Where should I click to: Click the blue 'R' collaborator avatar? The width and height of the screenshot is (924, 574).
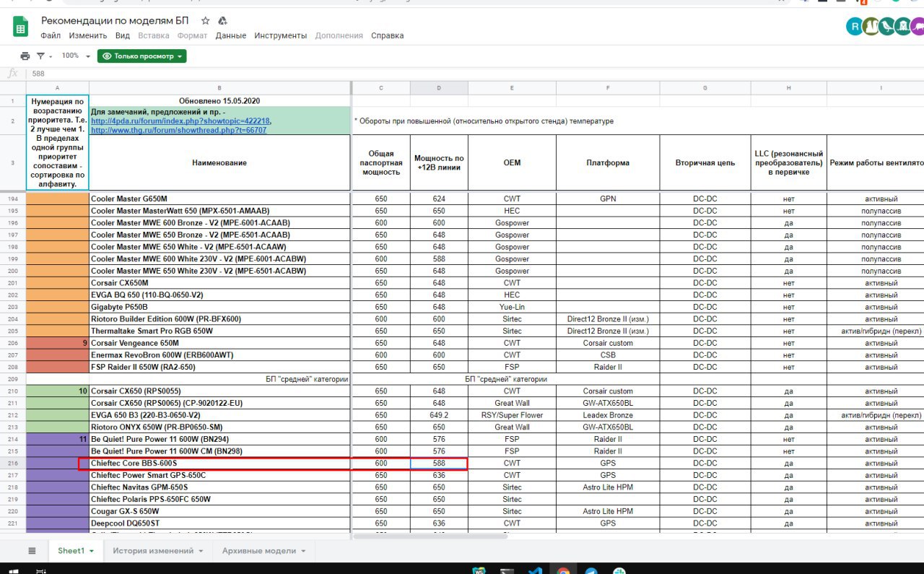pos(855,27)
